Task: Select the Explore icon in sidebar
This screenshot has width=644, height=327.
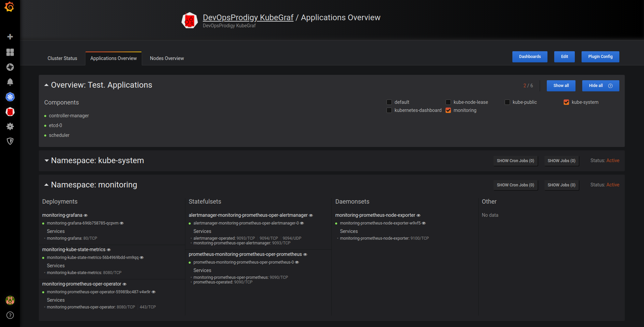Action: click(10, 67)
